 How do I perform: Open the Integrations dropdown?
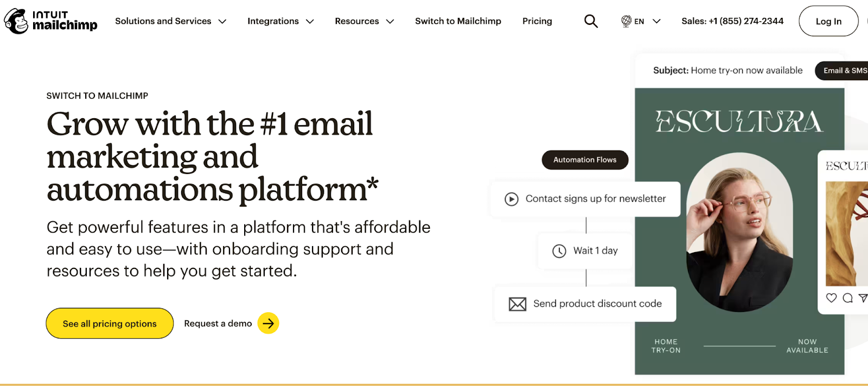[280, 21]
